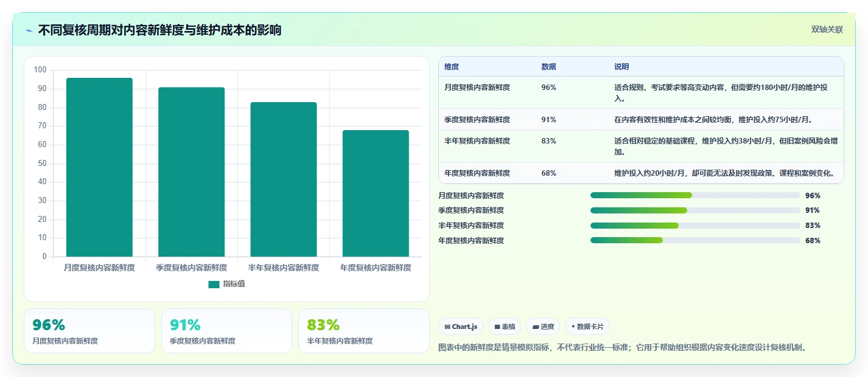This screenshot has width=868, height=377.
Task: Click the description mentioning 38小时/月
Action: click(726, 146)
